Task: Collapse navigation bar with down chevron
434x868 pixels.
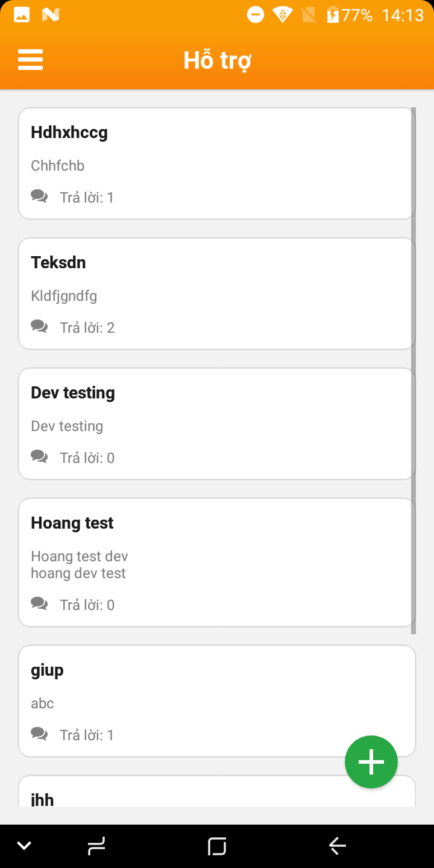Action: click(x=24, y=846)
